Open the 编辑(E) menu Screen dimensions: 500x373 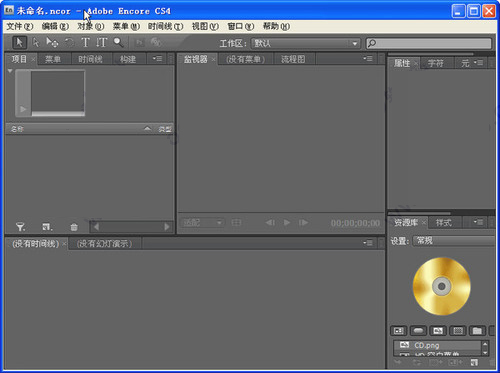point(55,26)
